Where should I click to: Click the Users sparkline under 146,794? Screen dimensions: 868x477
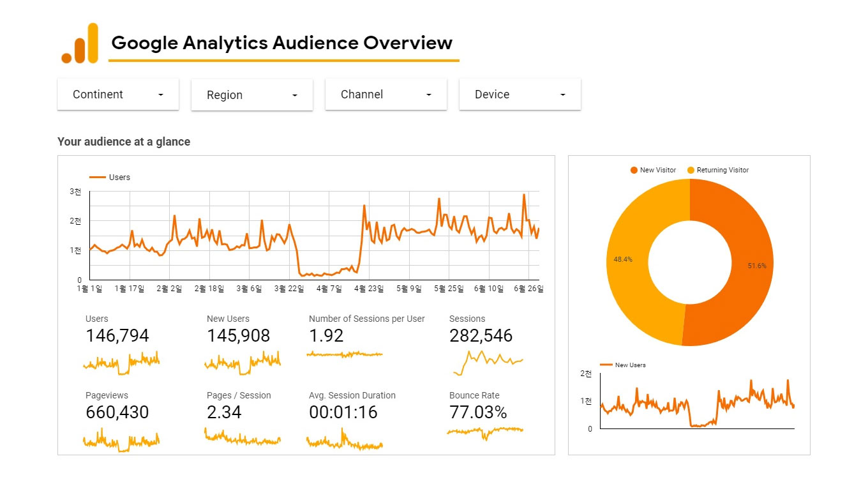(121, 362)
